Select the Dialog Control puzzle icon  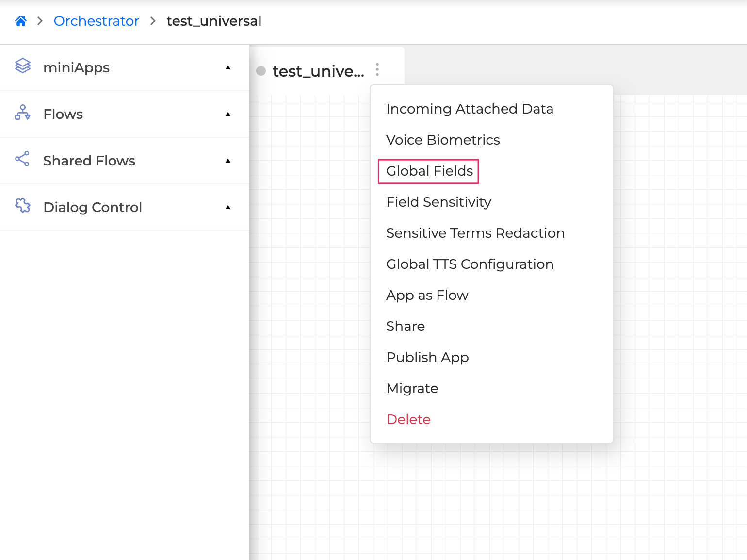[x=22, y=207]
